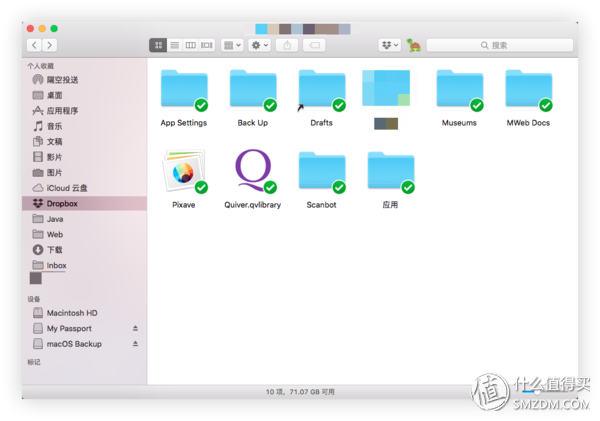This screenshot has height=421, width=600.
Task: Select the My Passport drive
Action: 84,328
